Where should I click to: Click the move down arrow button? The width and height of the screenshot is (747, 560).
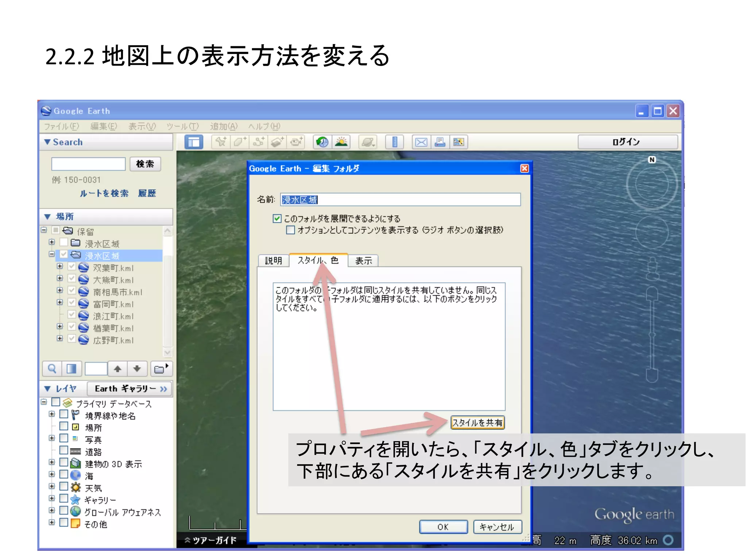click(x=137, y=369)
